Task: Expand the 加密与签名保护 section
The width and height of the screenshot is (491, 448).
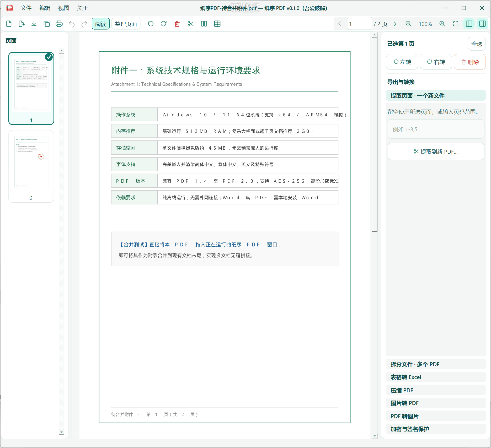Action: click(x=436, y=429)
